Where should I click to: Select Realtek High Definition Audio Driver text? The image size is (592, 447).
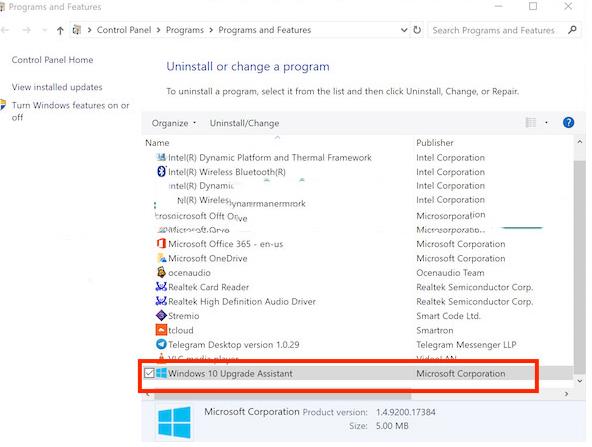pos(242,301)
